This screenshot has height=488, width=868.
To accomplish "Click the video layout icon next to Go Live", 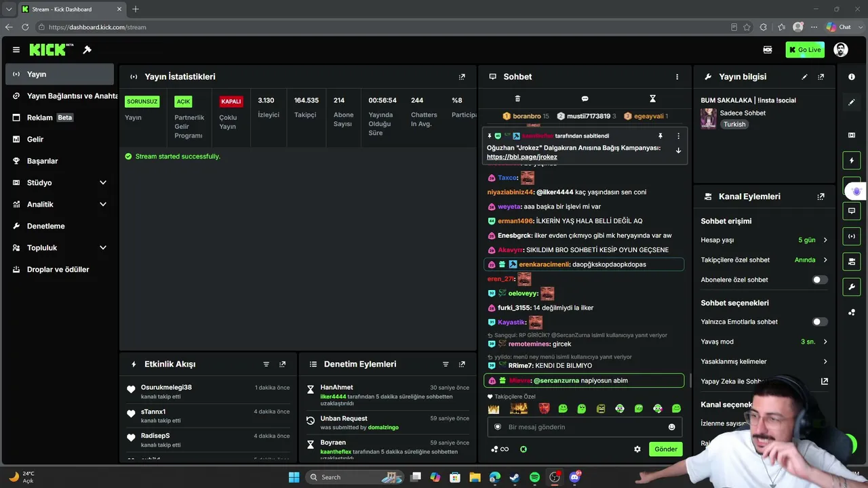I will coord(768,49).
